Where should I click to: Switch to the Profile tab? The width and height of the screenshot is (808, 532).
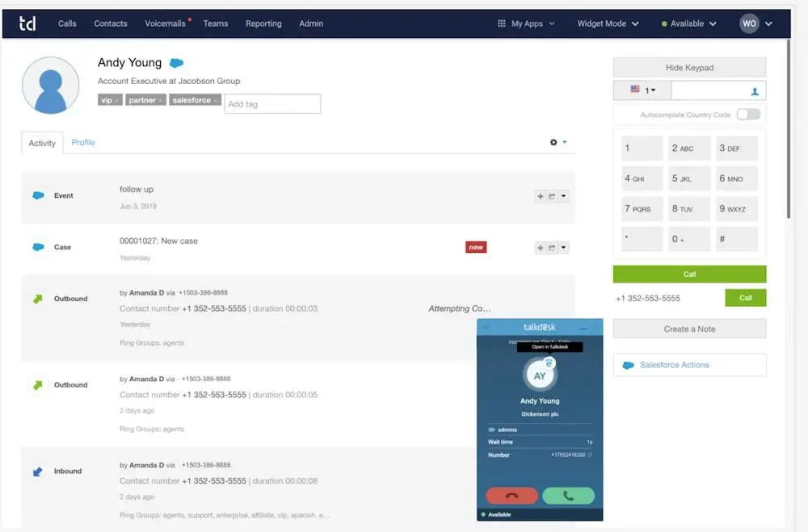[83, 142]
